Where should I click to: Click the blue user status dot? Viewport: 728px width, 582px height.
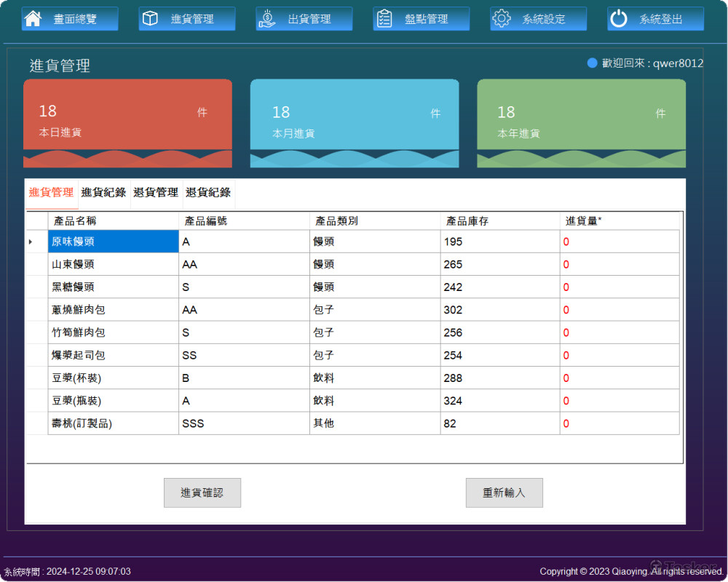coord(592,63)
